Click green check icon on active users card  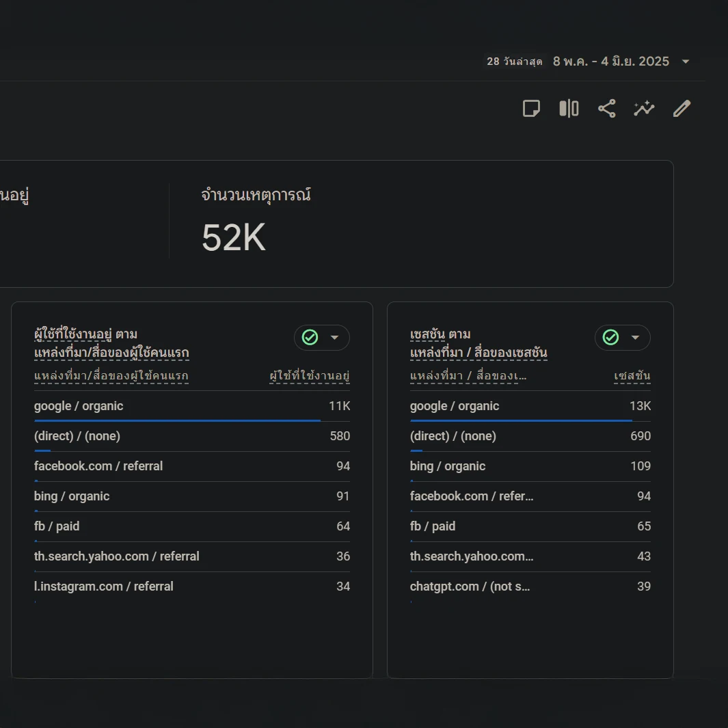pyautogui.click(x=310, y=338)
